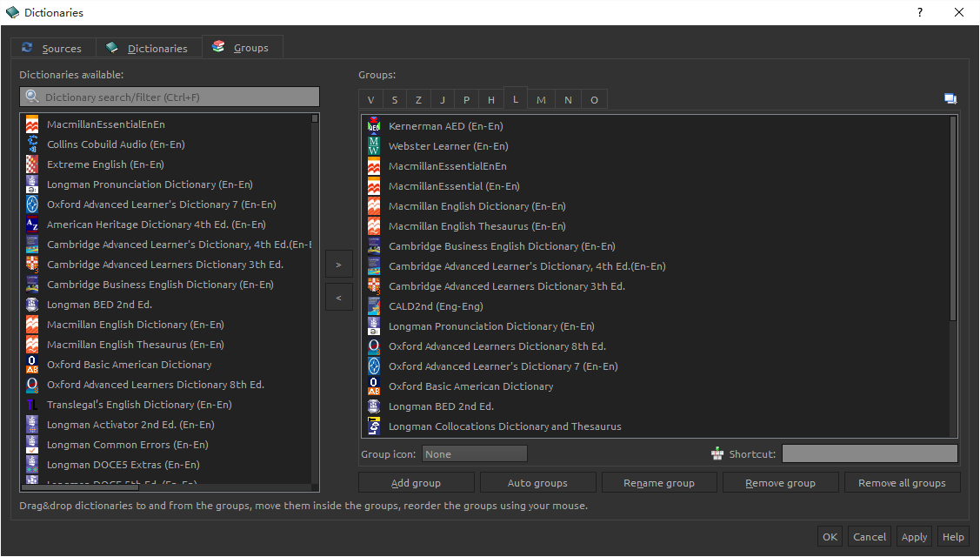Viewport: 980px width, 557px height.
Task: Open group tab V
Action: click(370, 100)
